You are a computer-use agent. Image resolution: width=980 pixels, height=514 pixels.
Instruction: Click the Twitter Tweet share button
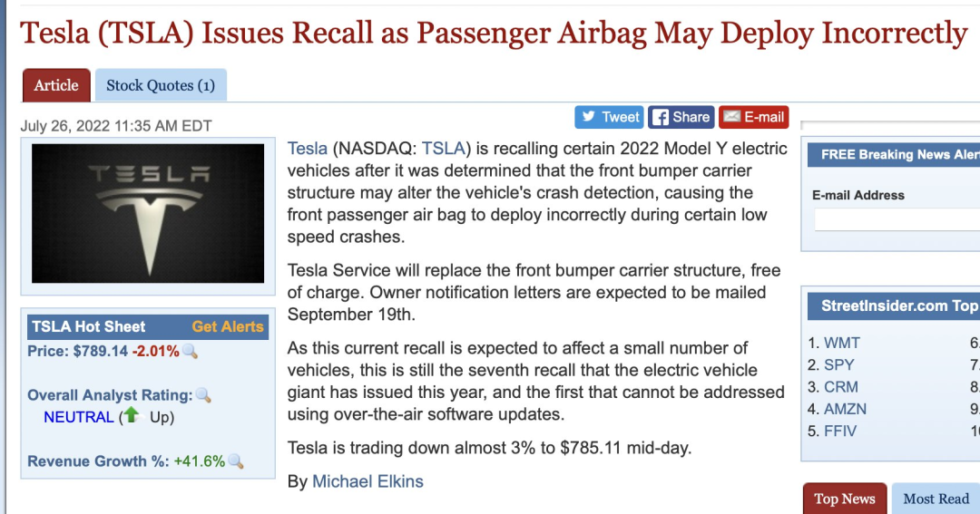pos(610,117)
